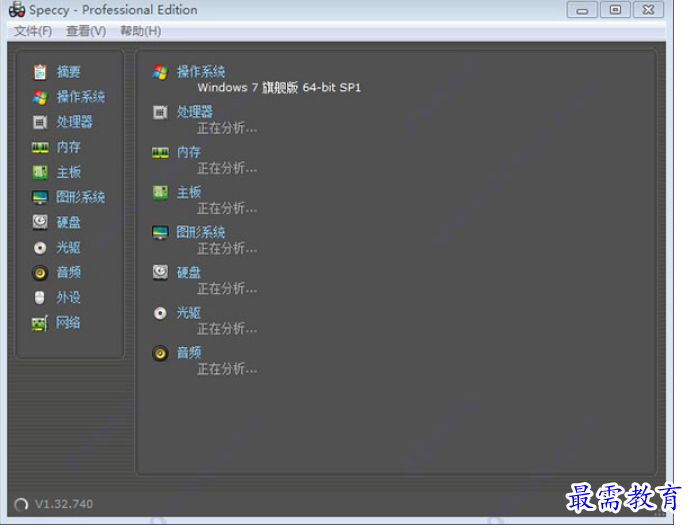Show 硬盘 details via sidebar label

[x=69, y=222]
